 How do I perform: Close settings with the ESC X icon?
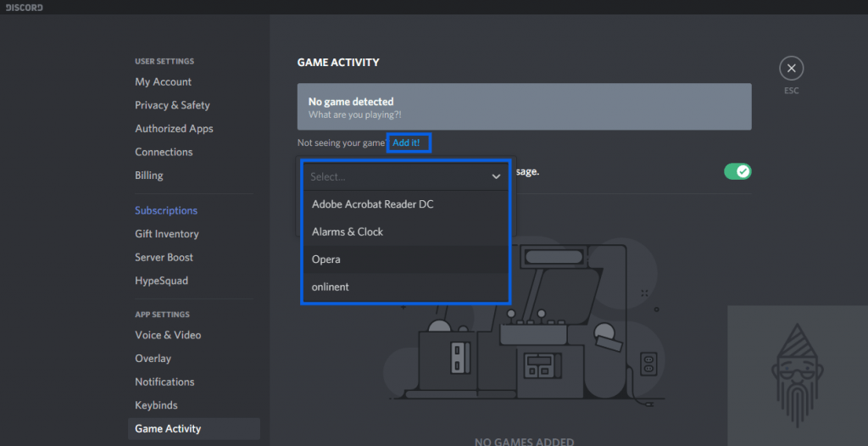point(791,68)
